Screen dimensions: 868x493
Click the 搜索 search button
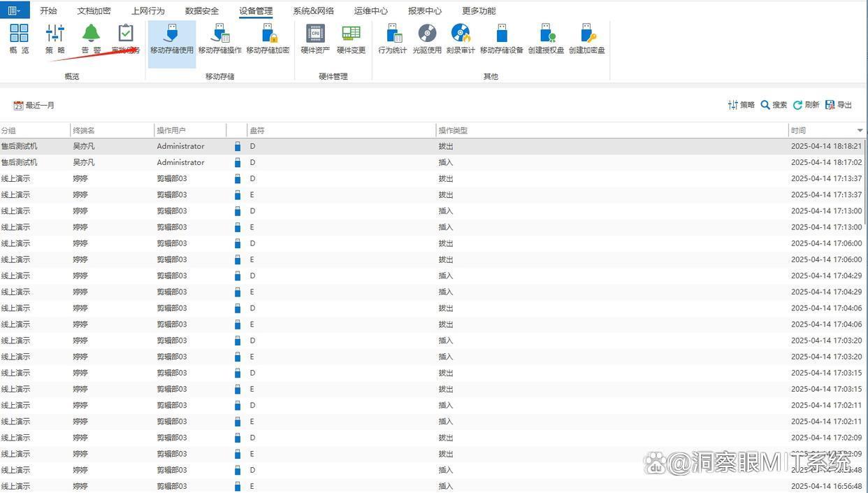[x=774, y=105]
